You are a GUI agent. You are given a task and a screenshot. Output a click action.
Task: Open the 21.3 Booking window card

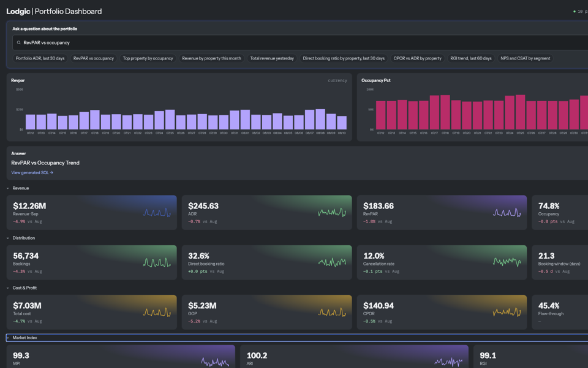point(560,263)
